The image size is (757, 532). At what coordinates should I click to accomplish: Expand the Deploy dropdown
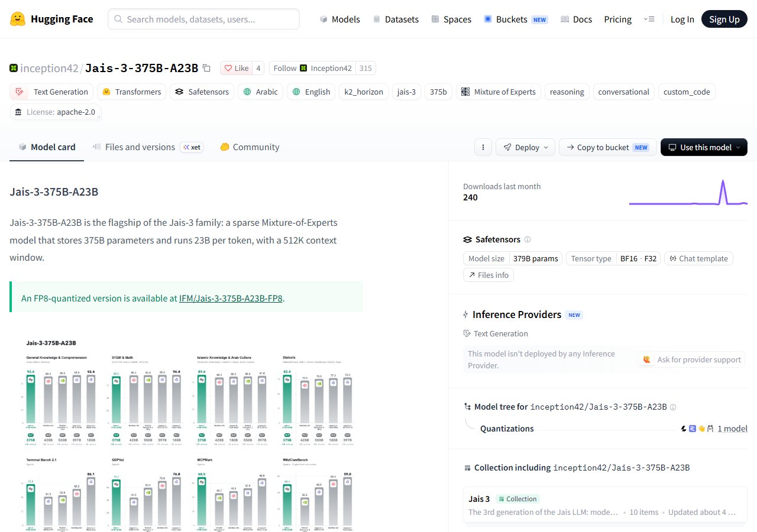pos(526,147)
